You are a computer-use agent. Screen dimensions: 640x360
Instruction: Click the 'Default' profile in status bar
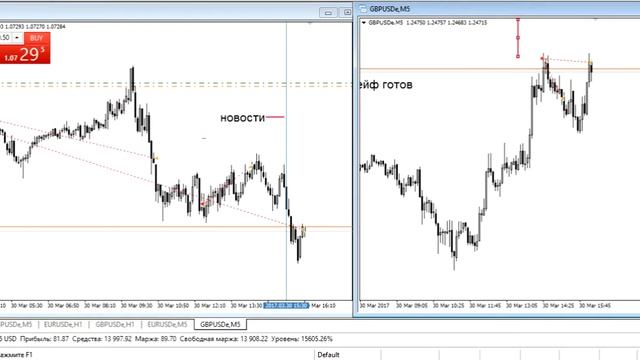[x=328, y=355]
